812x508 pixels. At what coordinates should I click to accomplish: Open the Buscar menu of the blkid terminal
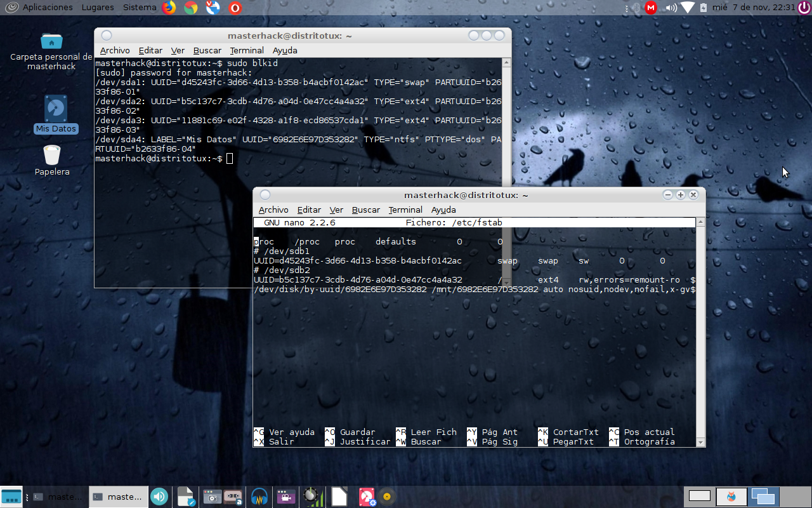point(207,50)
